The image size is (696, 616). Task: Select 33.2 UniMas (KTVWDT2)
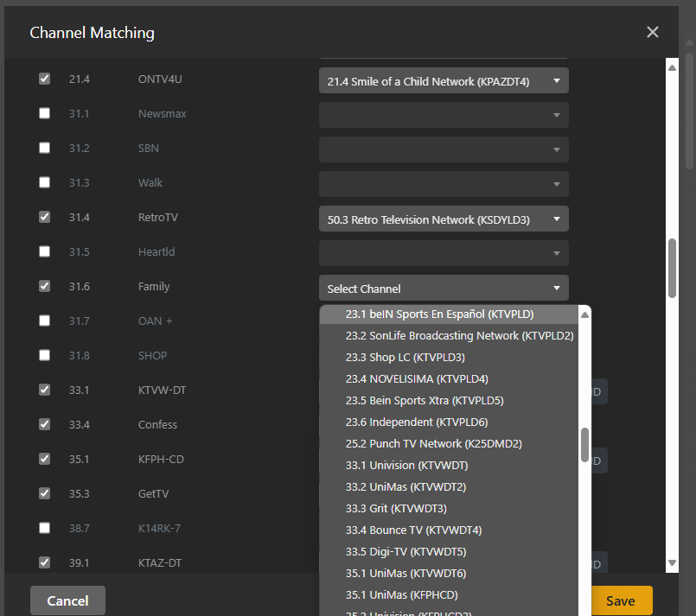(449, 487)
